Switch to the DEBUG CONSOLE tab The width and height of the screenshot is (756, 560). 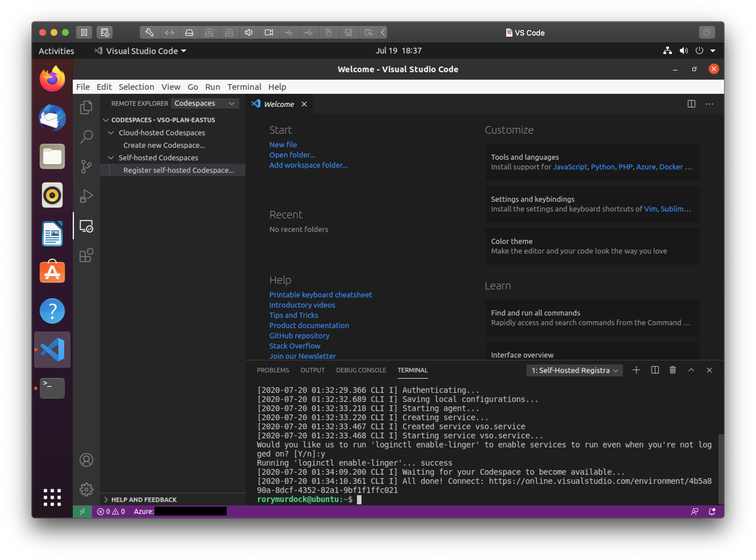(361, 370)
